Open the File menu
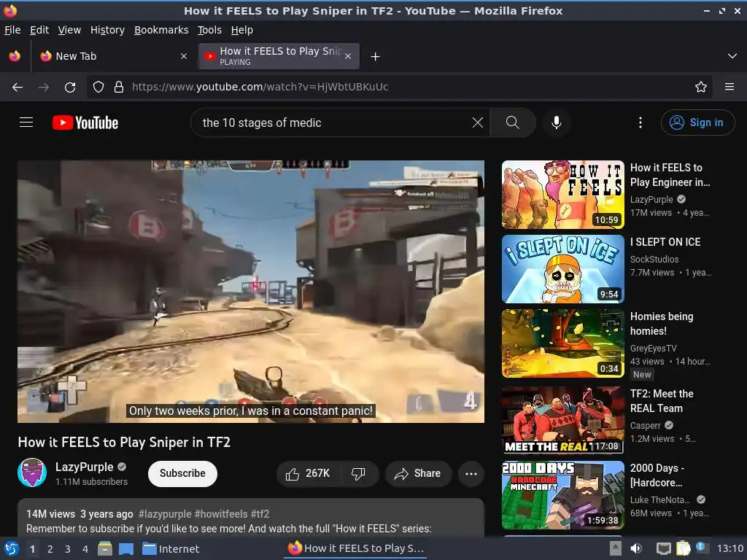This screenshot has width=747, height=560. tap(12, 30)
